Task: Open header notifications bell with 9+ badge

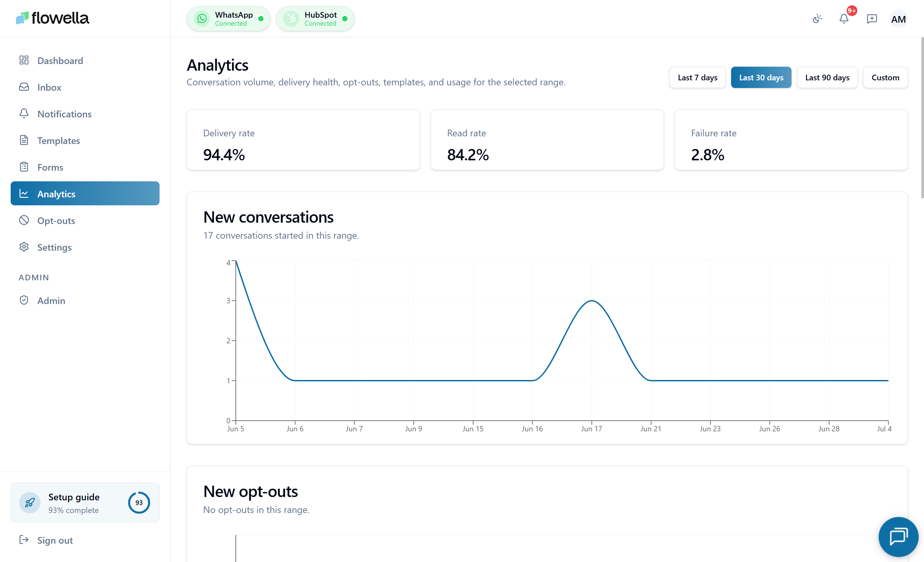Action: click(844, 18)
